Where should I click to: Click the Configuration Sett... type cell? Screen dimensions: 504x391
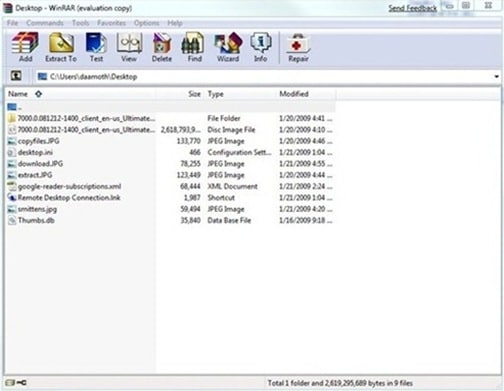click(239, 152)
